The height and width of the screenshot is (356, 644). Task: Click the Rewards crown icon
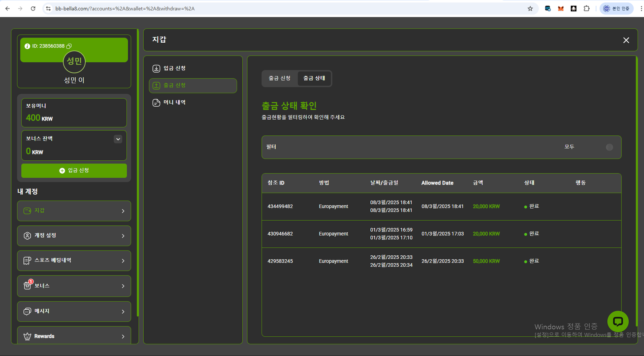[27, 336]
